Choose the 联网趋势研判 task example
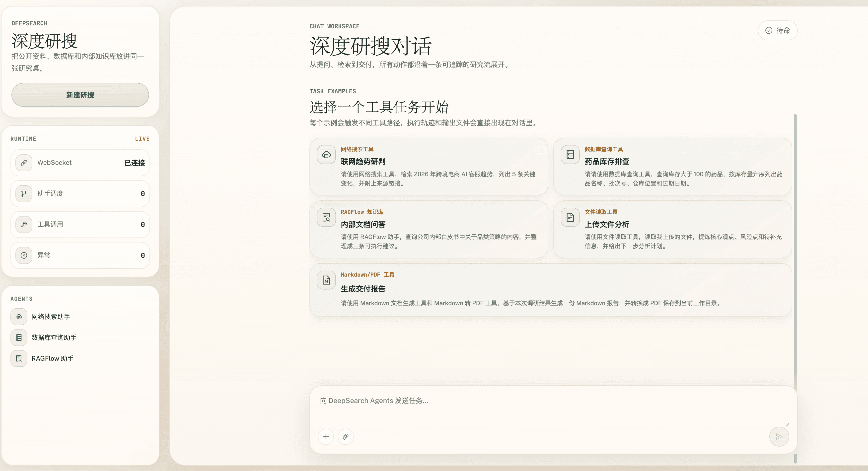 [429, 166]
